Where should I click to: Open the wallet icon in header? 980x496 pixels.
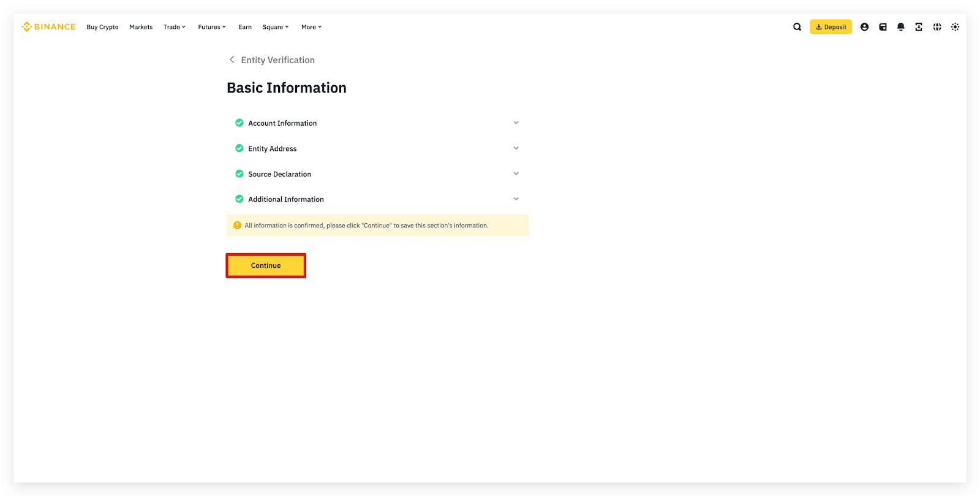pyautogui.click(x=883, y=27)
